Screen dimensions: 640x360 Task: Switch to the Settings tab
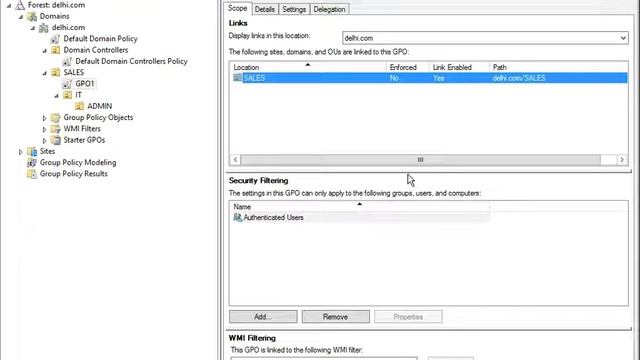coord(294,9)
